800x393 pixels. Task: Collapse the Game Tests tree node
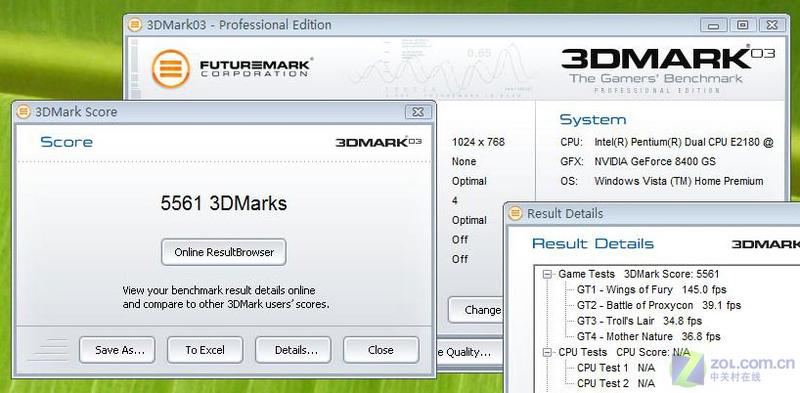[547, 275]
